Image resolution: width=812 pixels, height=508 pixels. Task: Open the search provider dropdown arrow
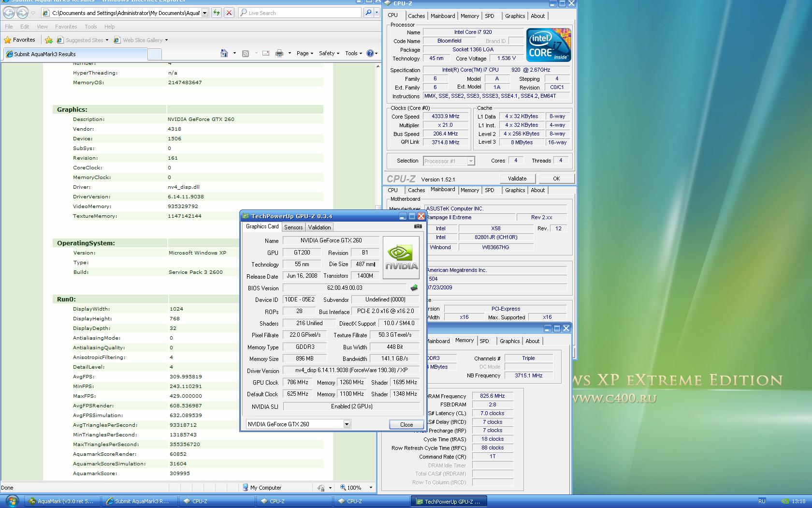tap(377, 13)
